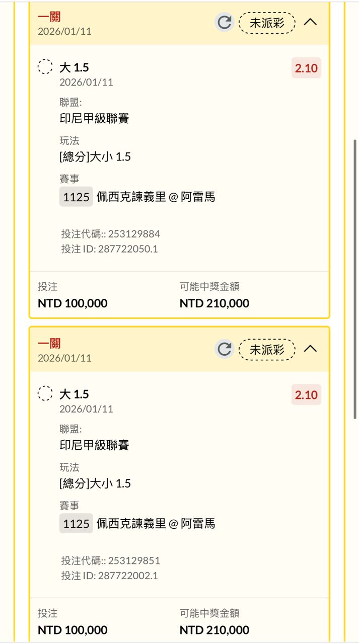Collapse the bet card with ID 287722050.1
This screenshot has width=359, height=644.
point(311,22)
